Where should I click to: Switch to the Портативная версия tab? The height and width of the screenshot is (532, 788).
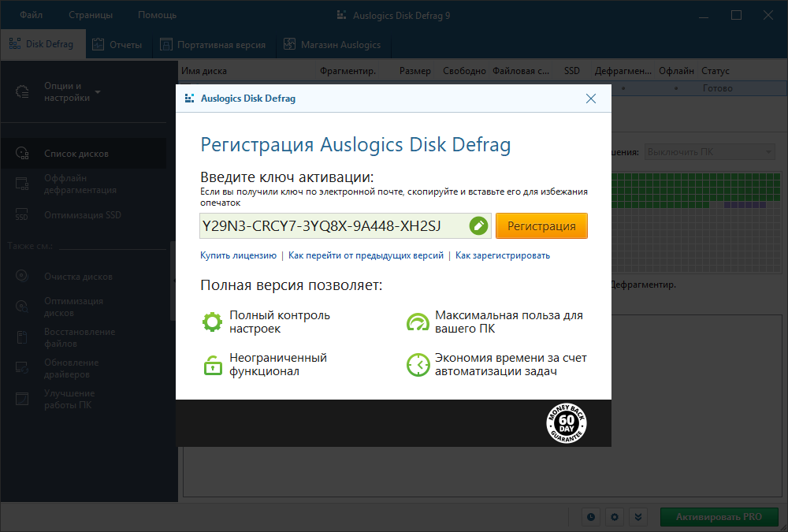tap(213, 44)
